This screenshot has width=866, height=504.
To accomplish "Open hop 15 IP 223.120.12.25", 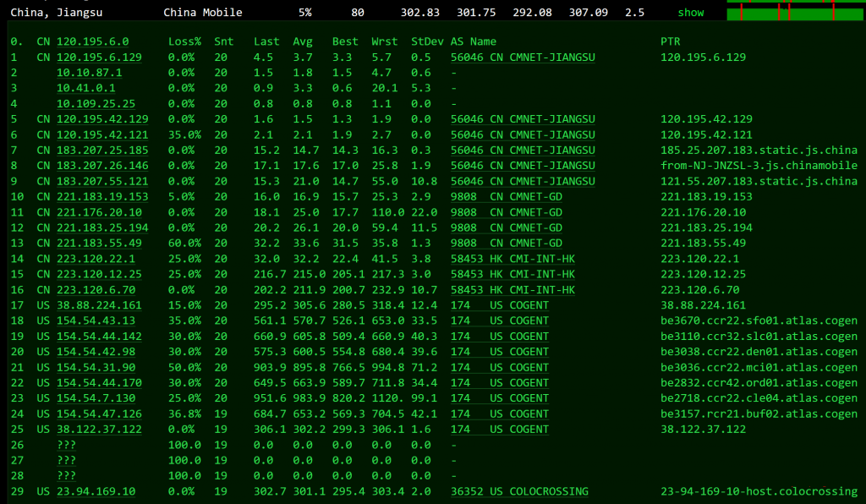I will click(100, 274).
